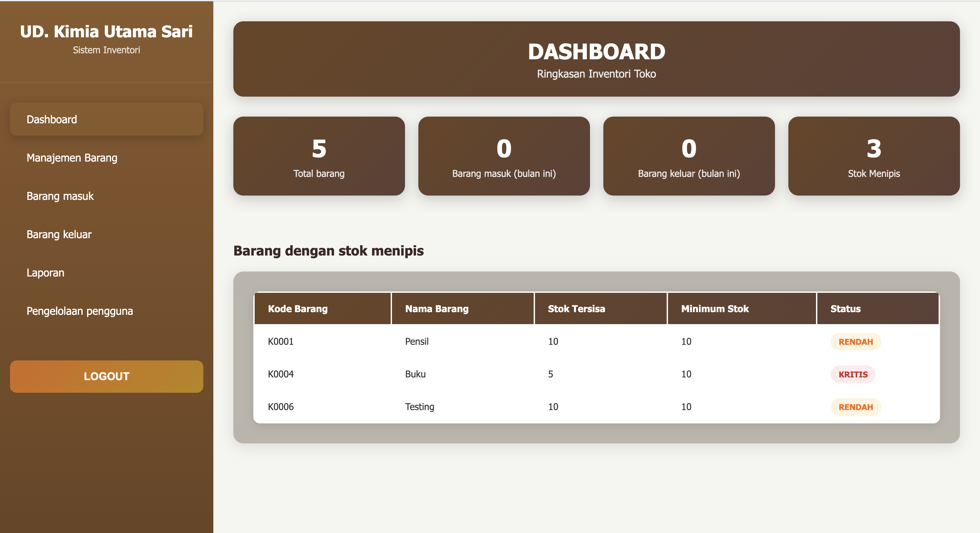Click the Minimum Stok column header
980x533 pixels.
click(x=714, y=309)
